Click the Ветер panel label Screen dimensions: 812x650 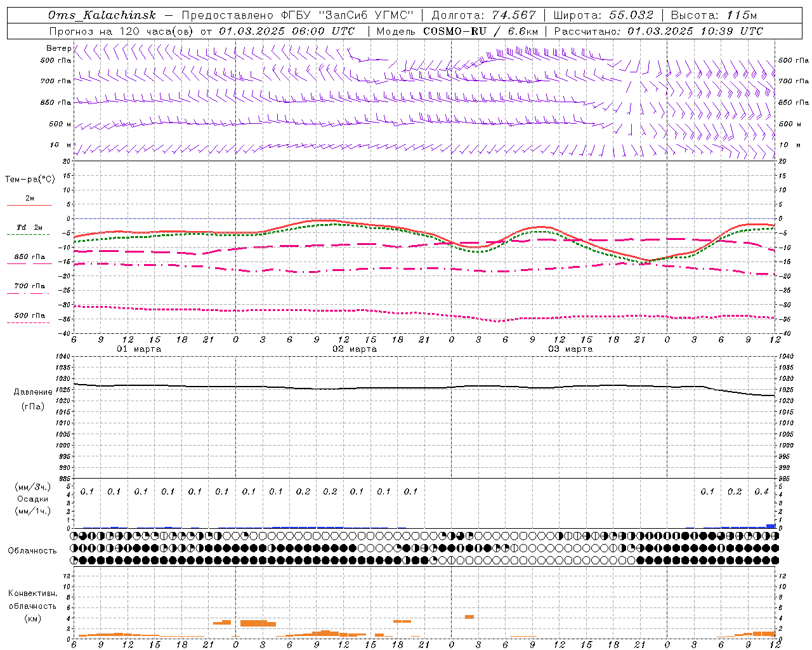59,48
